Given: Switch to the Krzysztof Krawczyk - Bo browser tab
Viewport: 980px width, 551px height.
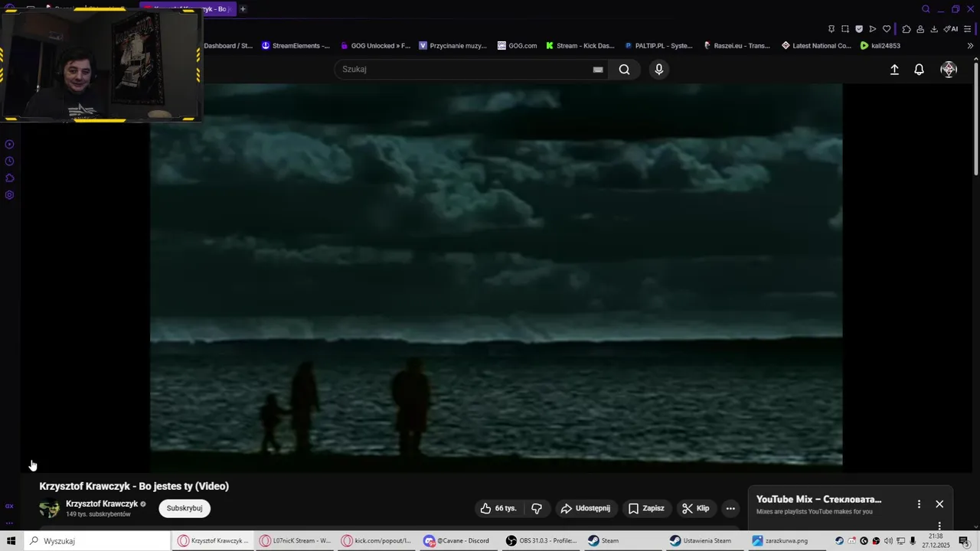Looking at the screenshot, I should (x=190, y=9).
